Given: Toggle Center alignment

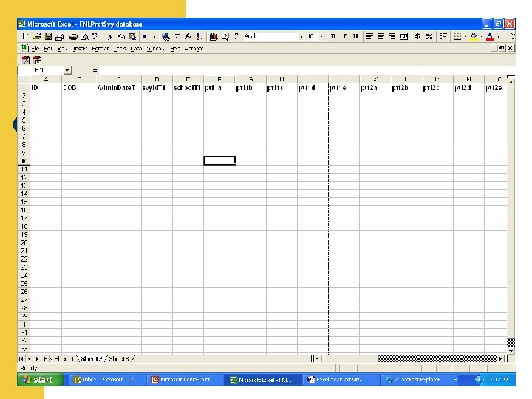Looking at the screenshot, I should [x=381, y=36].
